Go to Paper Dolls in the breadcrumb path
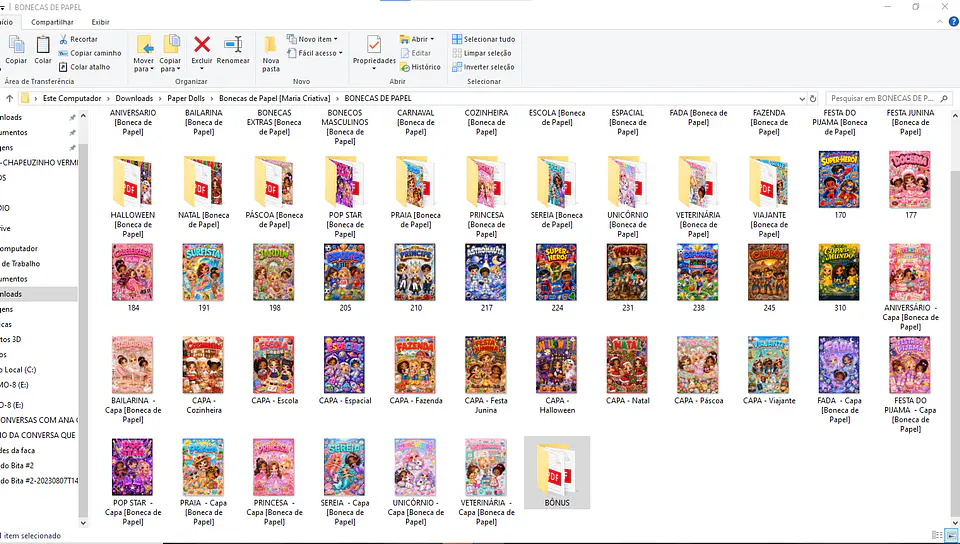960x544 pixels. click(186, 99)
